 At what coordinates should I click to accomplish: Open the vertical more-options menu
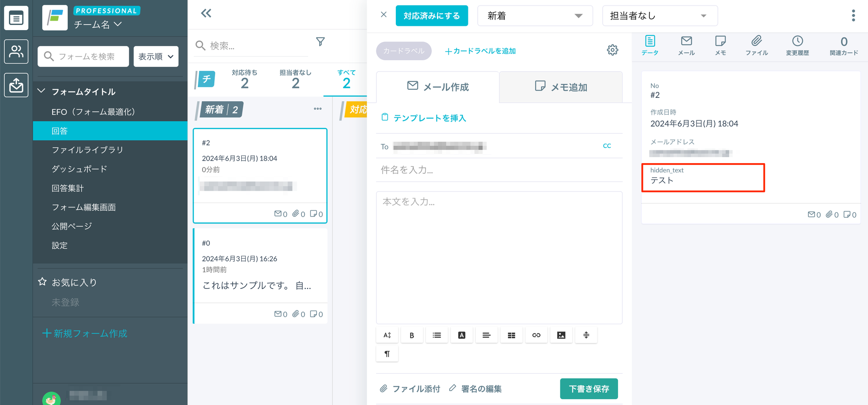(x=854, y=16)
